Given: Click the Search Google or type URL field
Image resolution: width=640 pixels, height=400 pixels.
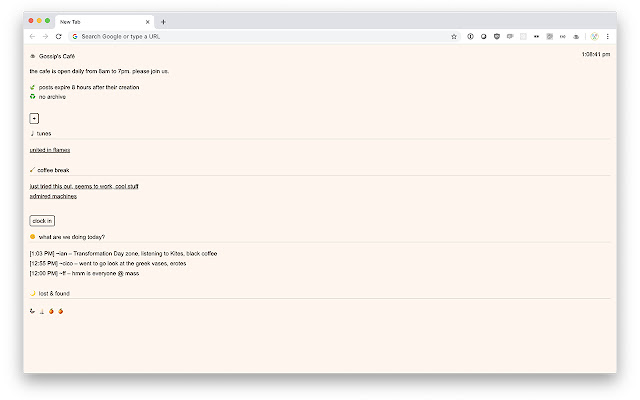Looking at the screenshot, I should coord(250,36).
